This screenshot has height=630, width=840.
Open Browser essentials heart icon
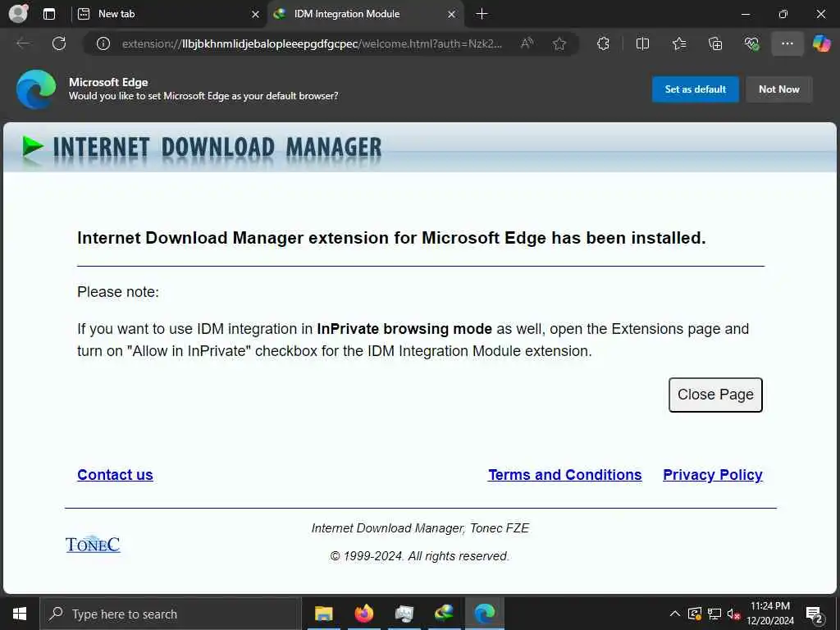(x=751, y=43)
